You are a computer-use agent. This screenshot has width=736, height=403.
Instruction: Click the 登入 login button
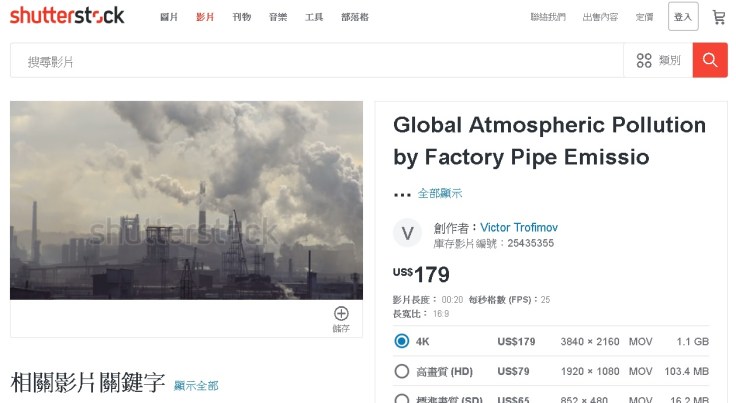683,17
